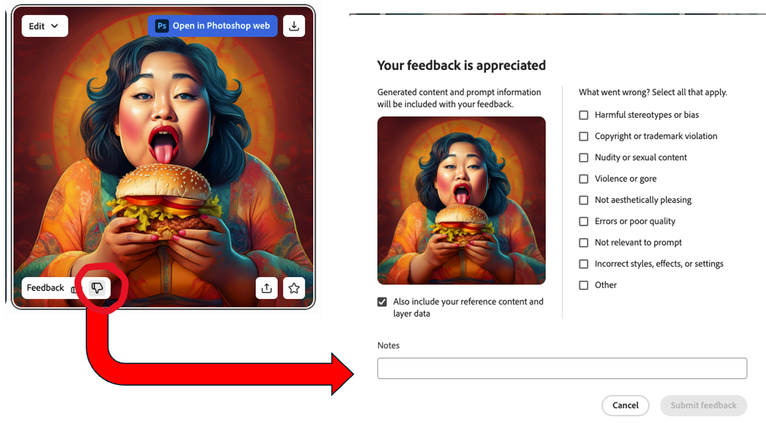Enable Errors or poor quality checkbox
The height and width of the screenshot is (423, 766).
[x=583, y=221]
